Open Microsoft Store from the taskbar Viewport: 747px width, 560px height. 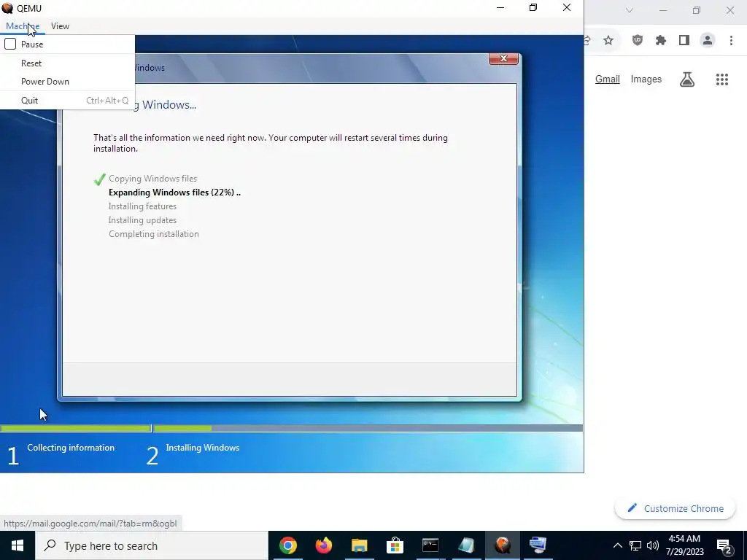tap(395, 545)
